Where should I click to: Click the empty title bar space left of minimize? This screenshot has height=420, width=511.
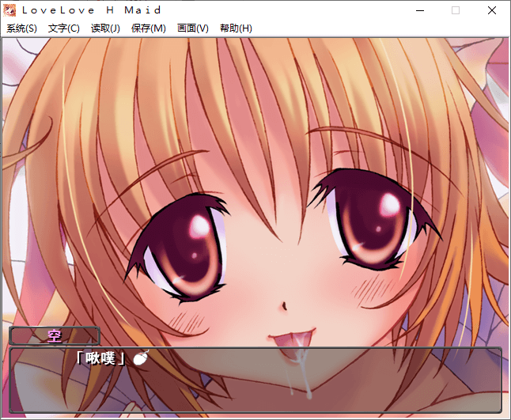[x=316, y=10]
